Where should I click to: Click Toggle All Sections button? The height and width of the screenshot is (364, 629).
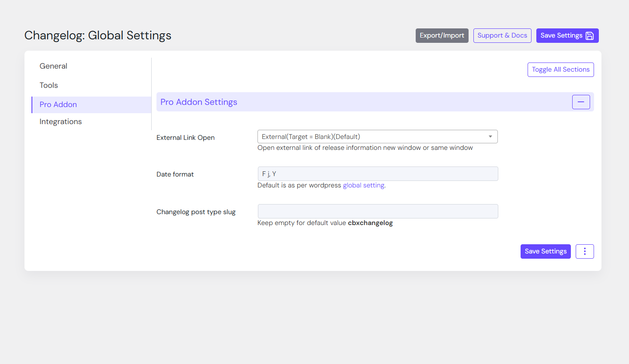561,69
